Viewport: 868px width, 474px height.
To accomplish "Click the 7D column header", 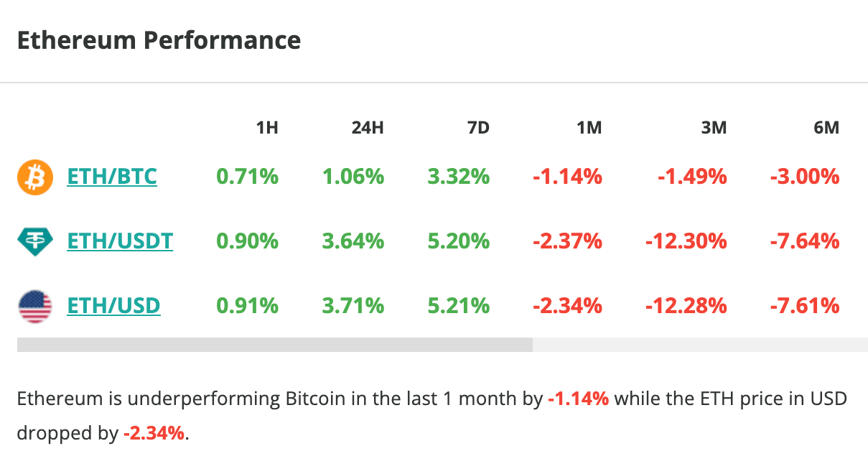I will click(x=477, y=129).
